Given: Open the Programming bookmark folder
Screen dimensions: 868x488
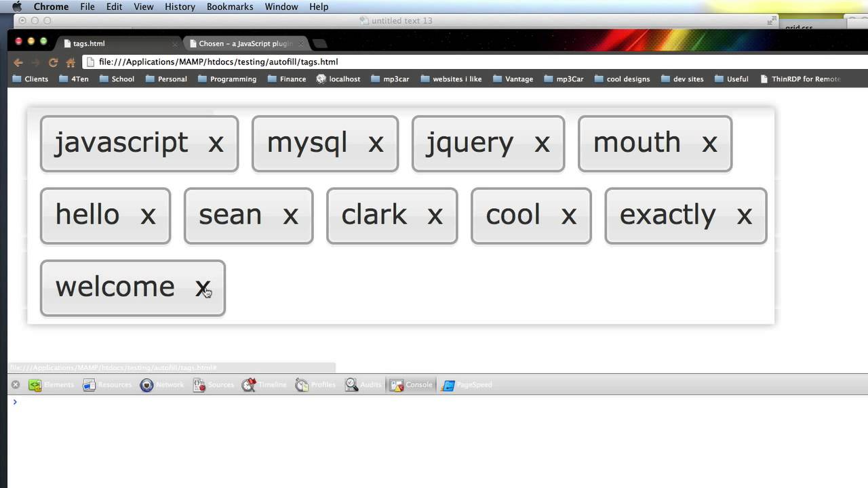Looking at the screenshot, I should [x=227, y=79].
